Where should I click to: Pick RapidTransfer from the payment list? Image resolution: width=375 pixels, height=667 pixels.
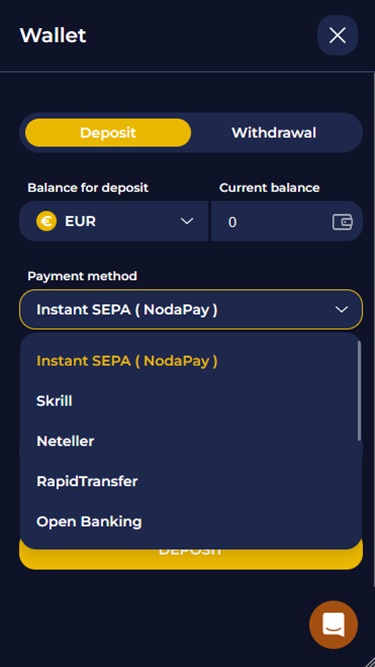pyautogui.click(x=87, y=482)
